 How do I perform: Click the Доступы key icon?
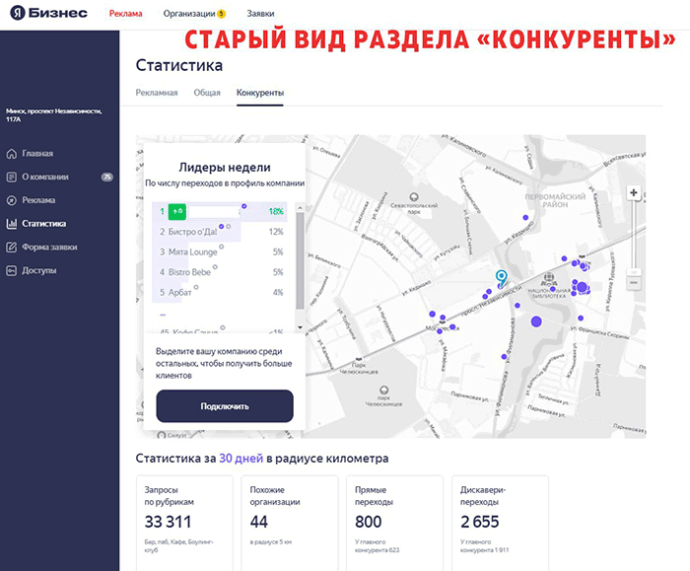tap(11, 270)
